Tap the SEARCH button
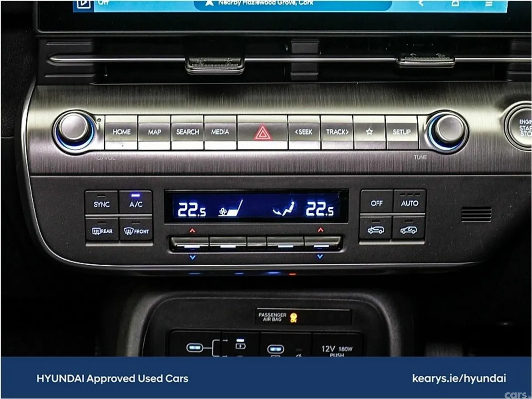This screenshot has height=399, width=532. (188, 132)
